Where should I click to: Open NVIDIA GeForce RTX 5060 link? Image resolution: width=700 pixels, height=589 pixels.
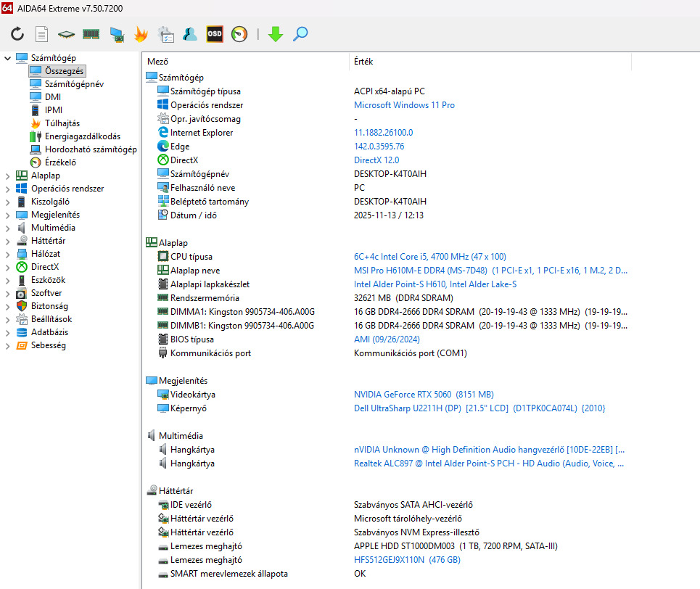(x=424, y=395)
